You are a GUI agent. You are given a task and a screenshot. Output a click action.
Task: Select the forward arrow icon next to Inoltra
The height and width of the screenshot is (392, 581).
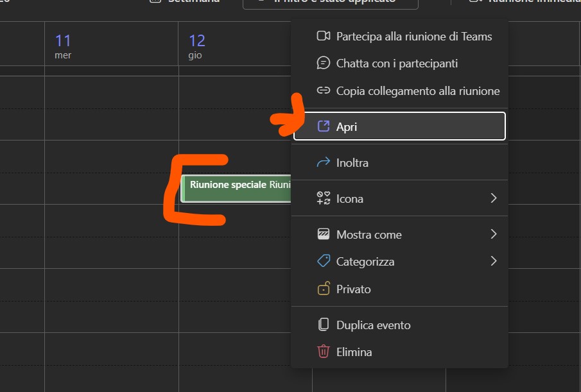323,162
